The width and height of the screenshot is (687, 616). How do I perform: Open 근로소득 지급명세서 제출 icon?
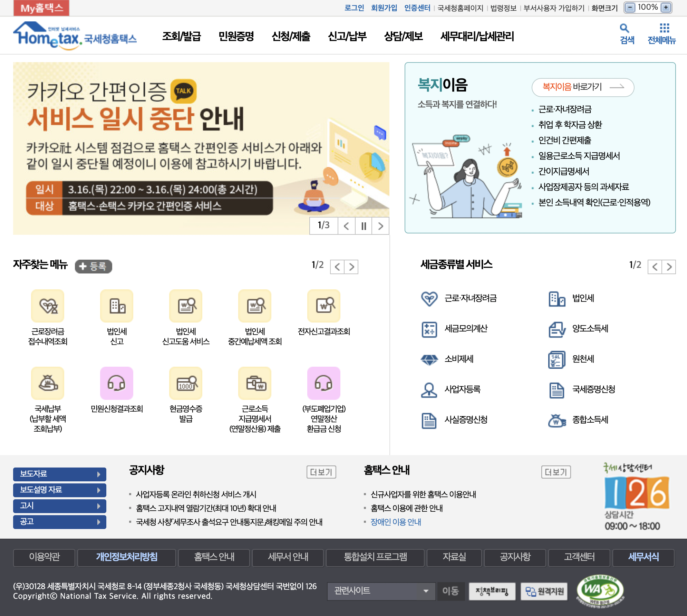tap(255, 383)
